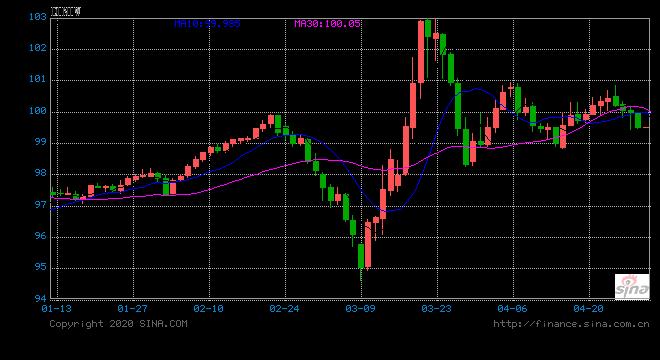
Task: Click the 102 price axis label
Action: tap(37, 48)
